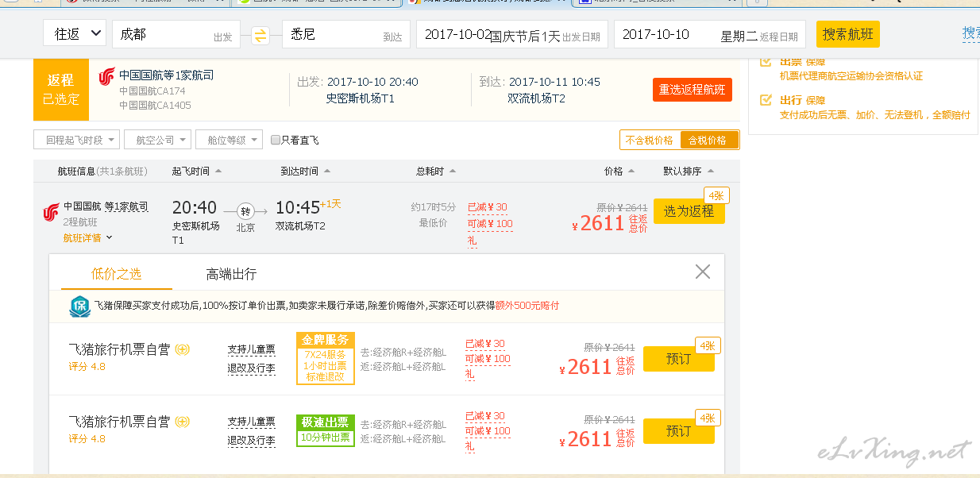Sort flights by 价格
The image size is (980, 478).
[619, 171]
